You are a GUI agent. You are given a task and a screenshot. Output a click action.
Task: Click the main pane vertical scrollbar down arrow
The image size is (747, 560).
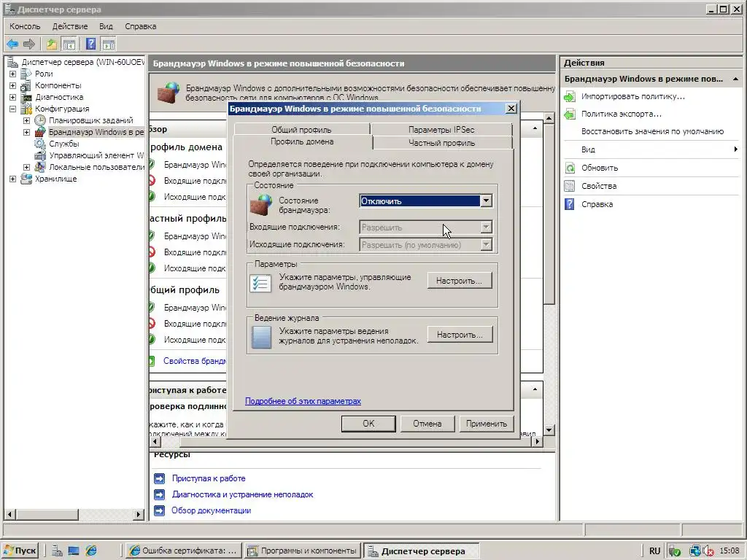click(549, 430)
